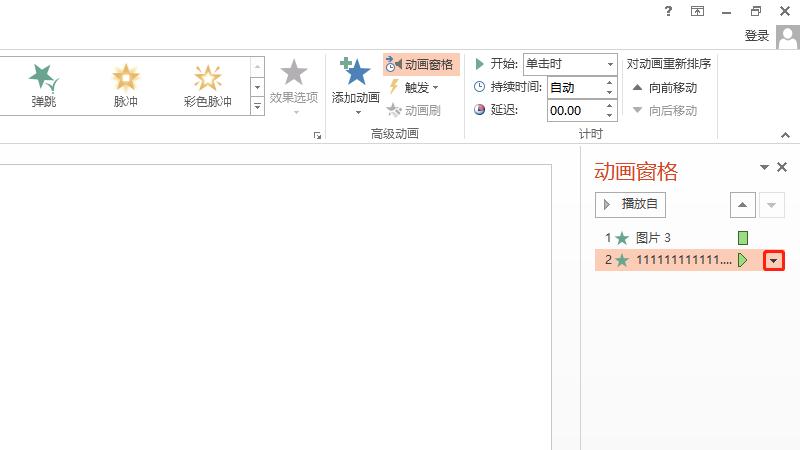Click 添加动画 add animation star icon
Screen dimensions: 800x450
tap(355, 71)
